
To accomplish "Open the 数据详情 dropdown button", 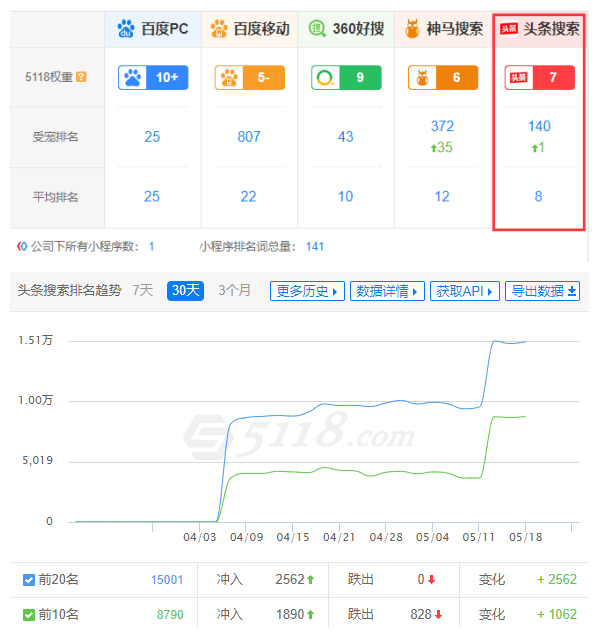I will 387,291.
